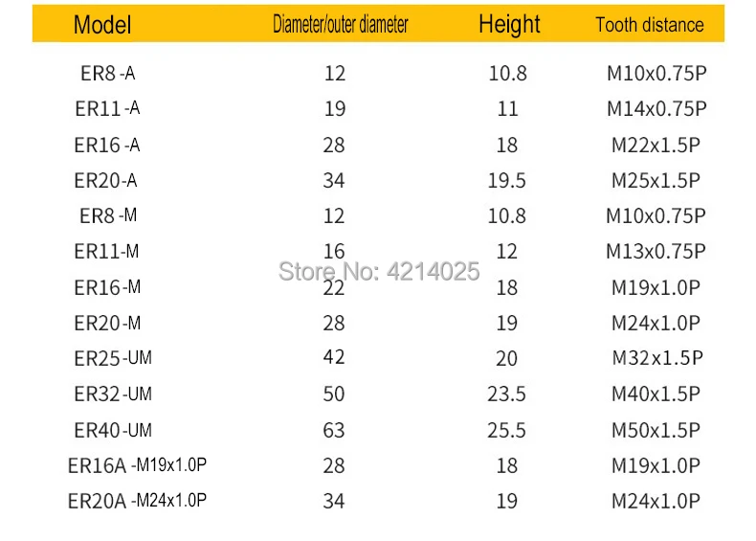The image size is (756, 541).
Task: Click the ER40-UM model label
Action: coord(113,430)
